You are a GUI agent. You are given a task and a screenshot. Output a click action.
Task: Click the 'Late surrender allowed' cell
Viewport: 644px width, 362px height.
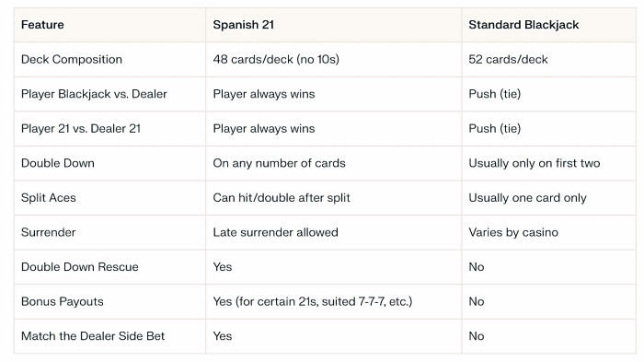tap(276, 232)
